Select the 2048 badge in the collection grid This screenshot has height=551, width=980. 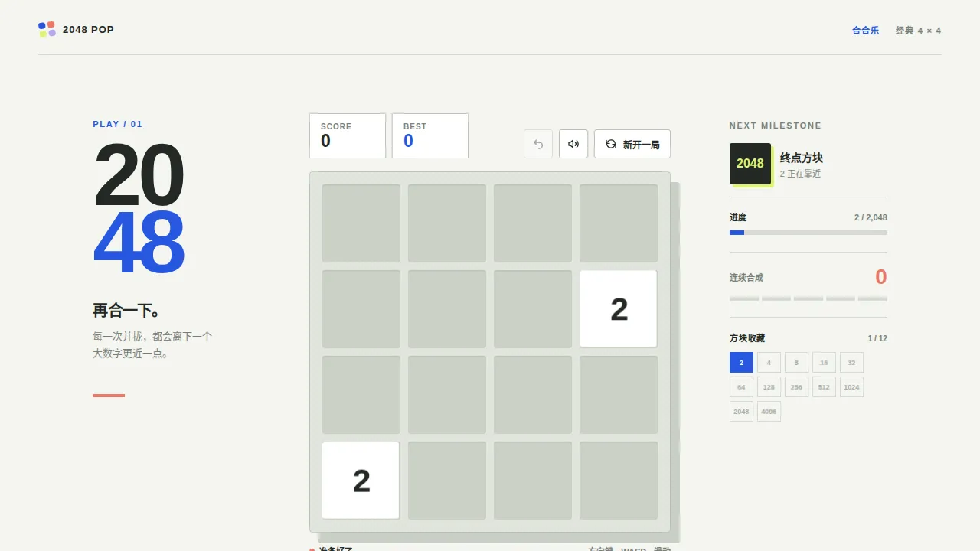[742, 412]
